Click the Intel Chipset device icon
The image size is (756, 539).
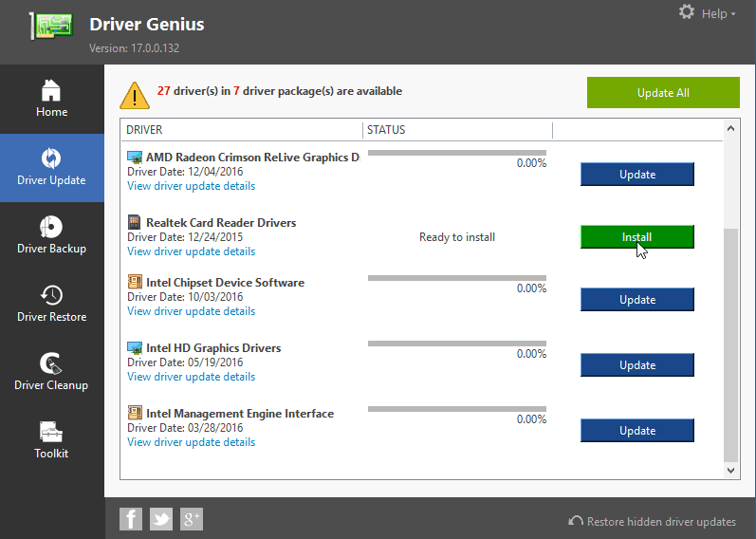(x=135, y=282)
